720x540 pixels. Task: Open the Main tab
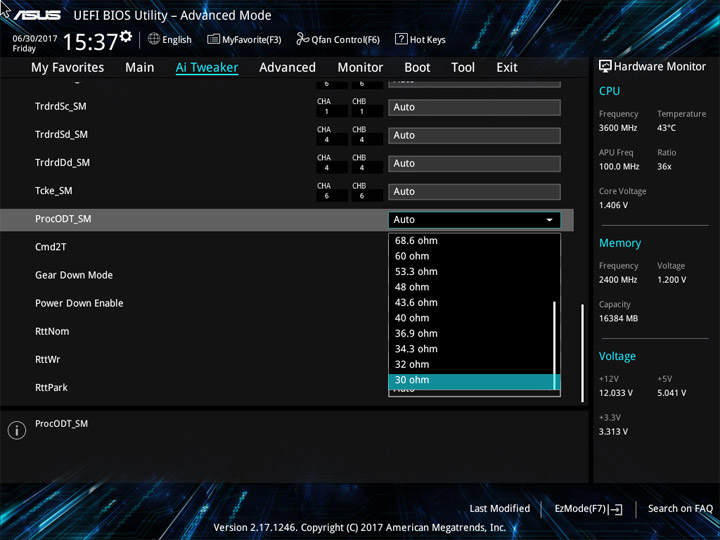tap(140, 68)
